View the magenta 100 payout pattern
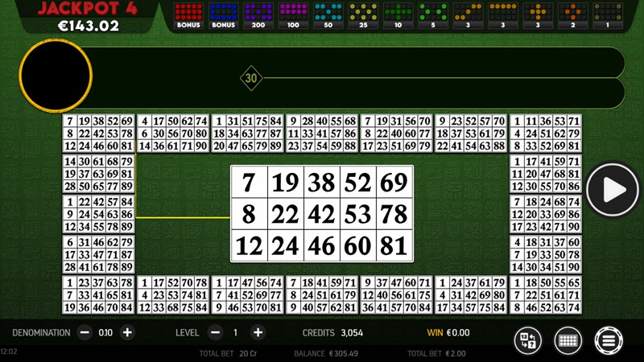 [x=293, y=16]
